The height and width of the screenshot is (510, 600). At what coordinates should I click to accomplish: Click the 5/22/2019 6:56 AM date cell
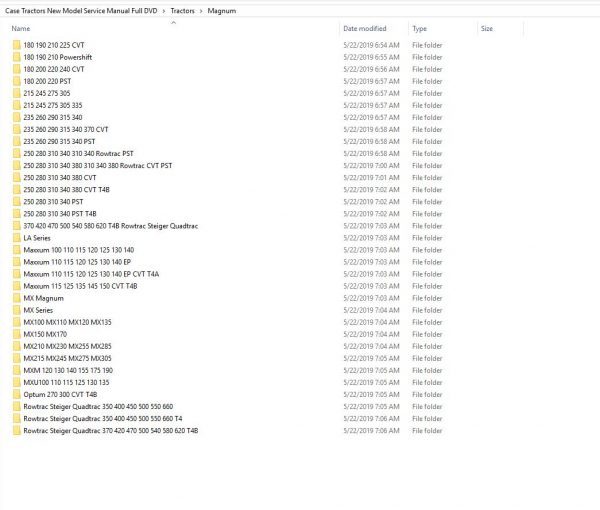tap(371, 69)
